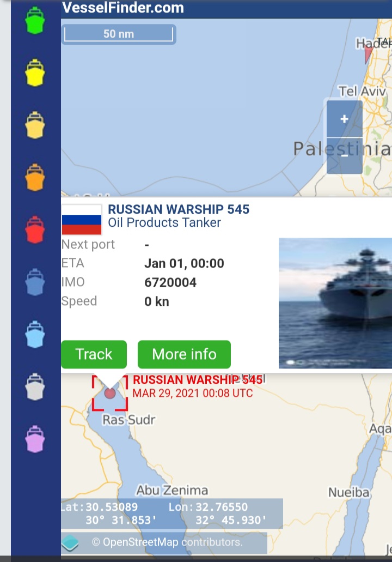Toggle the red ship type filter icon

(x=35, y=229)
